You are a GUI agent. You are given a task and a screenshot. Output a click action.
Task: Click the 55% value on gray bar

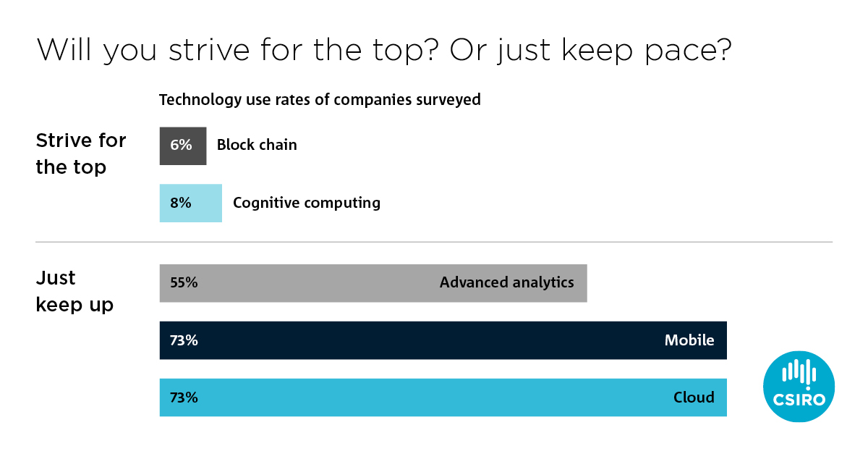coord(184,283)
